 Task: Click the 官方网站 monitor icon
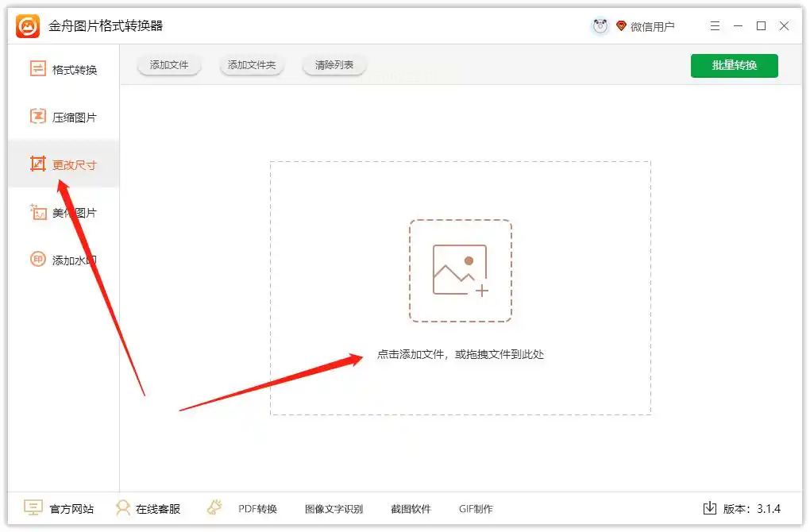point(33,507)
